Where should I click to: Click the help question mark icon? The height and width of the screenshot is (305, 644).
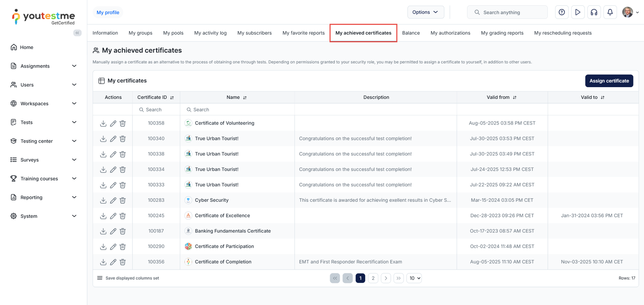click(561, 12)
